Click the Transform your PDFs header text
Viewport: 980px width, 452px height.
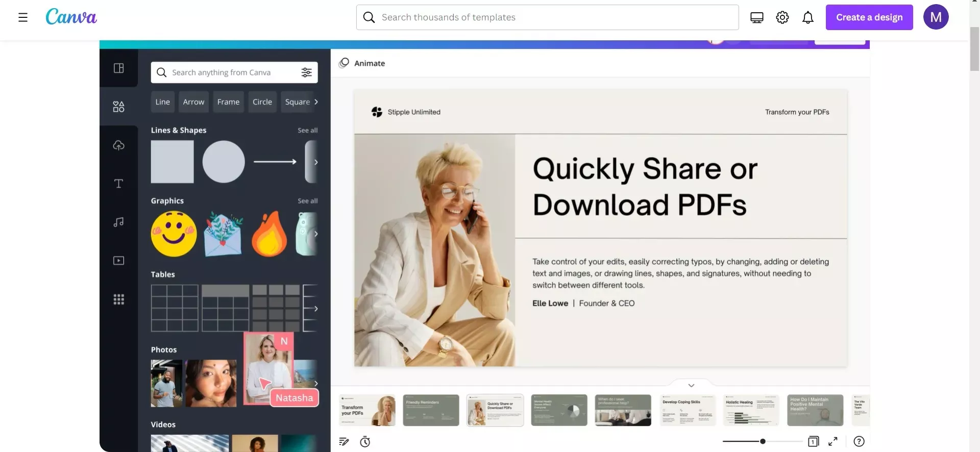pos(797,112)
